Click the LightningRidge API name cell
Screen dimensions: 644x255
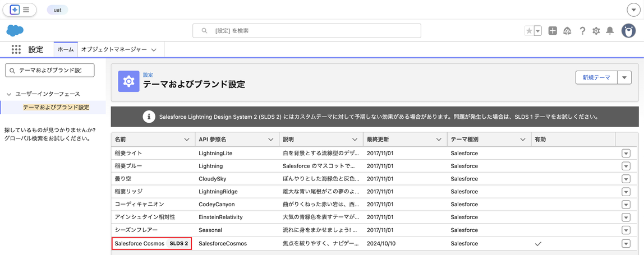(x=218, y=192)
